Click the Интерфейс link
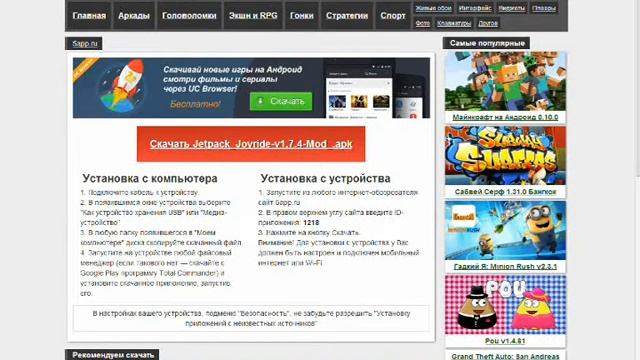 475,8
